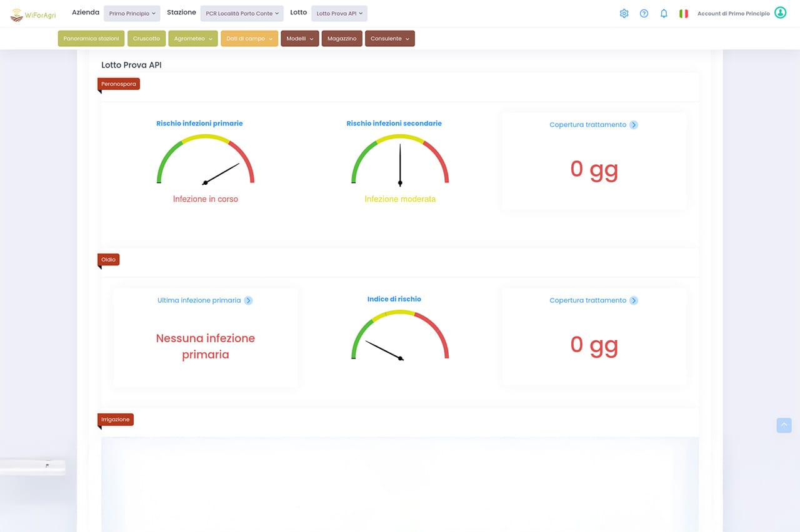This screenshot has width=800, height=532.
Task: Open the settings gear icon
Action: 624,13
